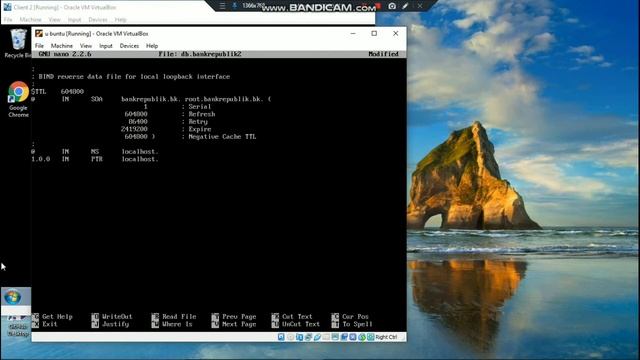Open the View menu in the Client 2 window
The image size is (640, 360).
click(54, 20)
